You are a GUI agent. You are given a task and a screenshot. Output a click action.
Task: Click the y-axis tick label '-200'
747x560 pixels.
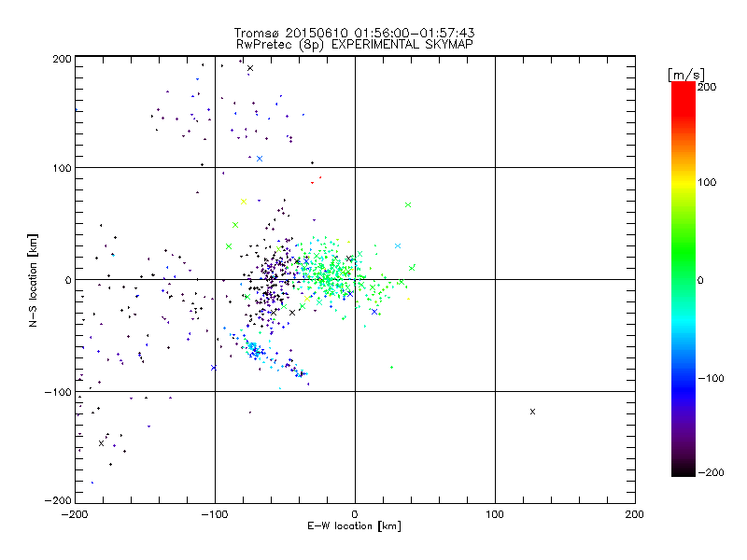[x=58, y=500]
